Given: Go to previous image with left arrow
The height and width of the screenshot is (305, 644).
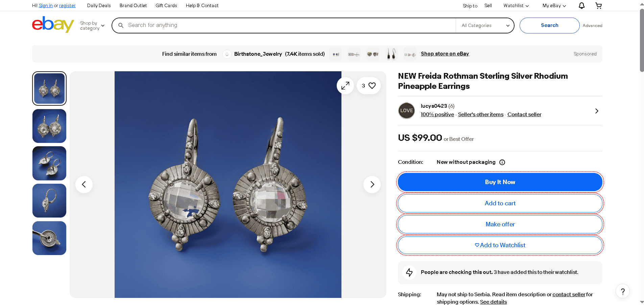Looking at the screenshot, I should pos(84,184).
